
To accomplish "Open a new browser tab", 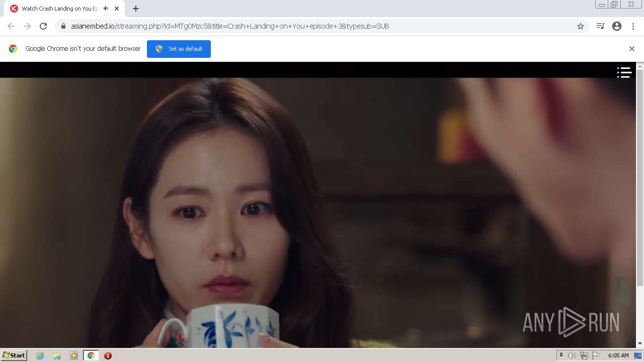I will coord(136,9).
